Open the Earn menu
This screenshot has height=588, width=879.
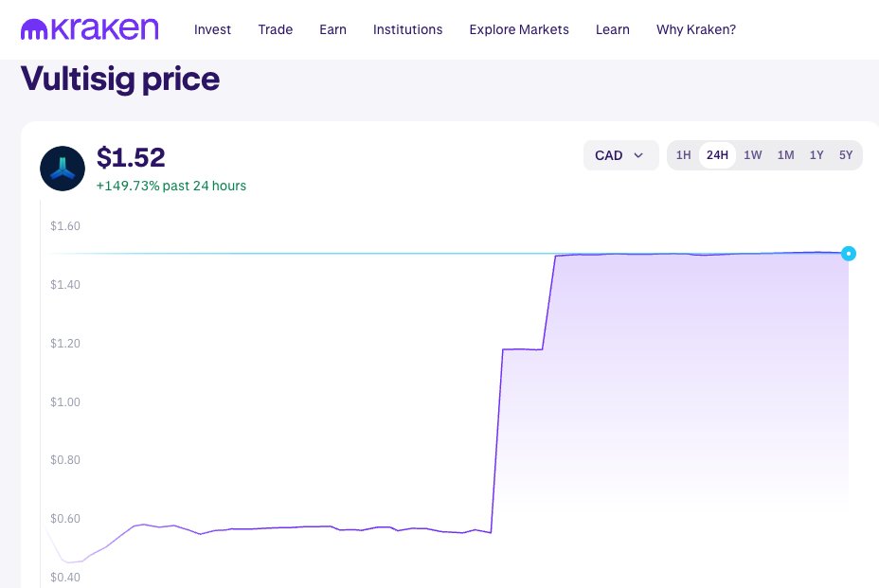[333, 29]
